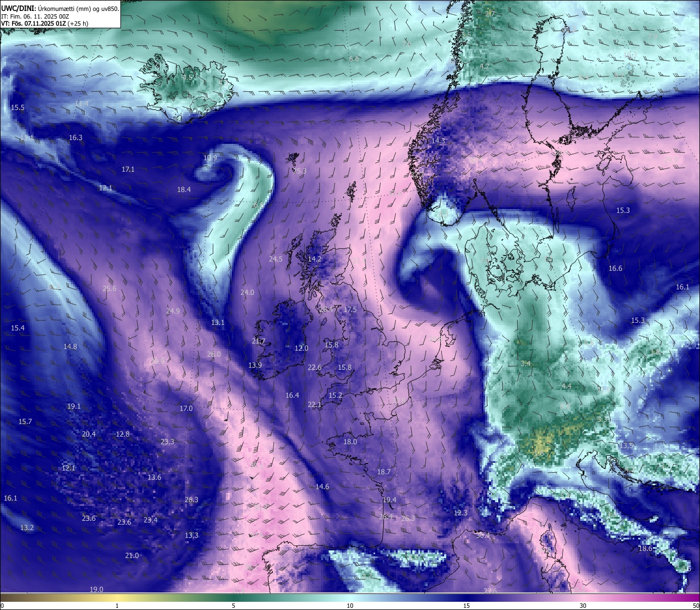The height and width of the screenshot is (610, 700).
Task: Click the 24.0 map value
Action: point(247,292)
